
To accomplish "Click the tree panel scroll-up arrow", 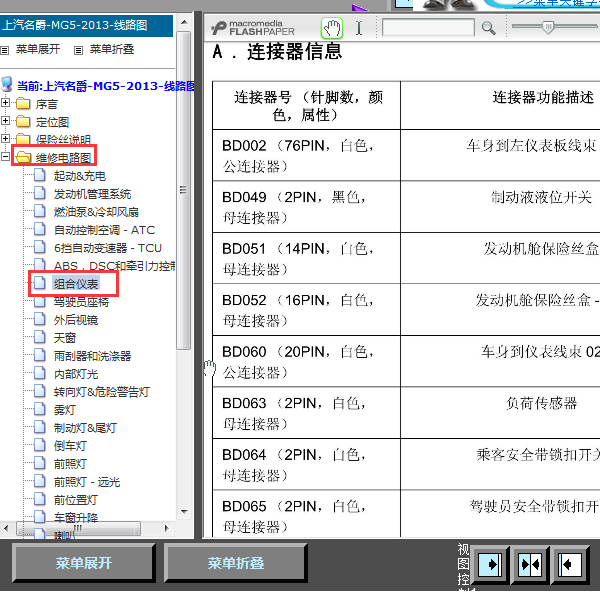I will tap(184, 22).
